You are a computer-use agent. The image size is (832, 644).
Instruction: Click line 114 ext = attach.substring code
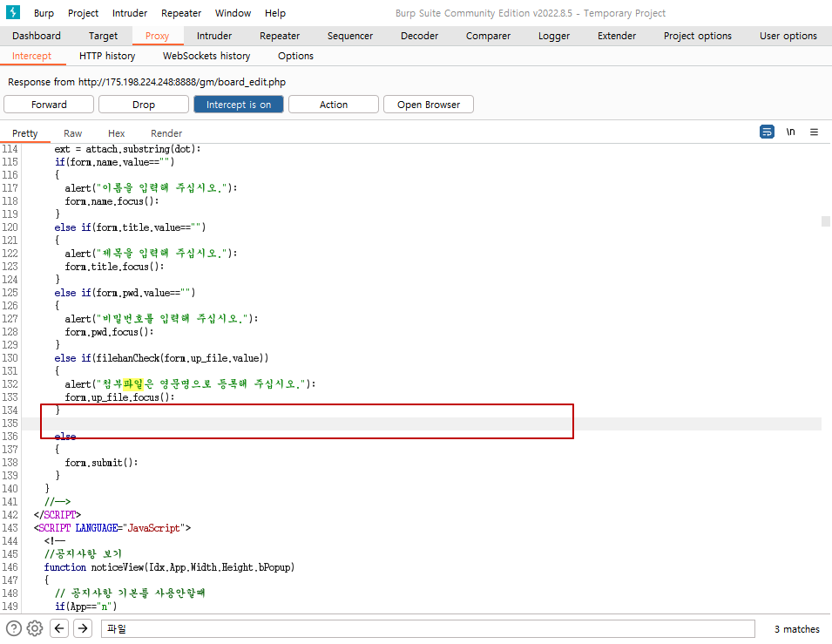click(x=127, y=149)
